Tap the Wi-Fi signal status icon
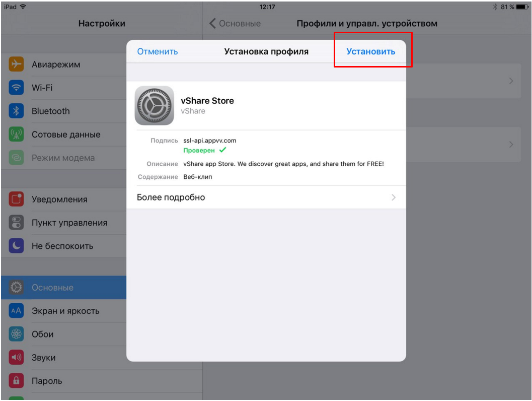The width and height of the screenshot is (532, 401). pyautogui.click(x=23, y=7)
